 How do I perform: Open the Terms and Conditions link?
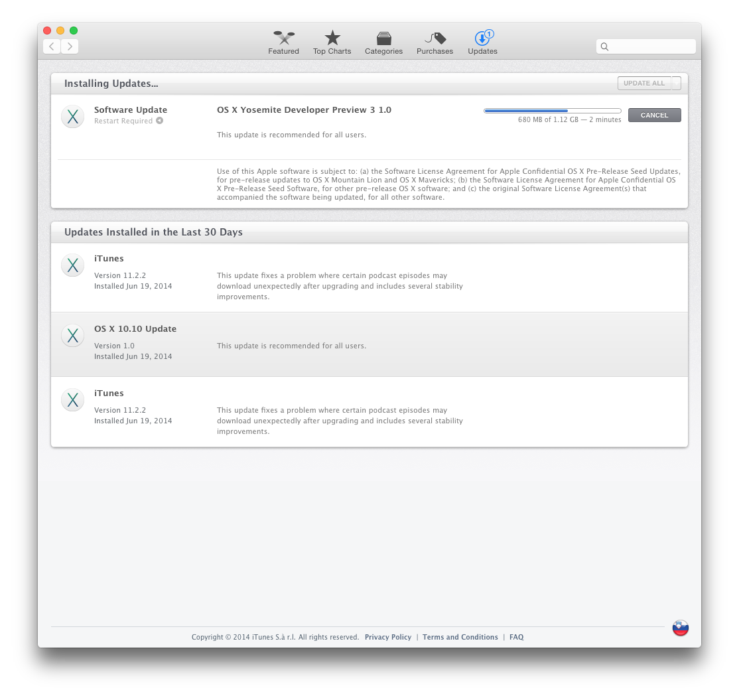[x=460, y=637]
